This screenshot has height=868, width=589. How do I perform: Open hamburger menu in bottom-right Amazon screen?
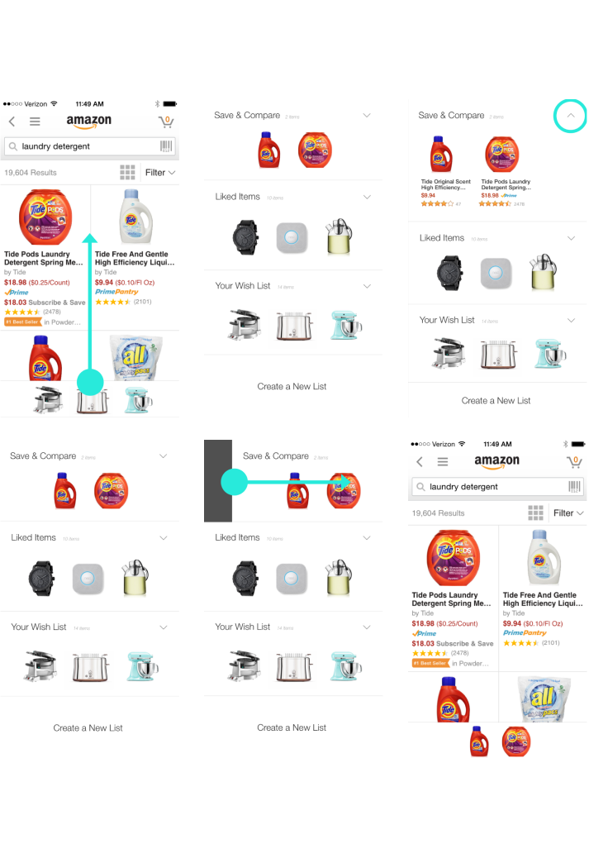tap(443, 461)
